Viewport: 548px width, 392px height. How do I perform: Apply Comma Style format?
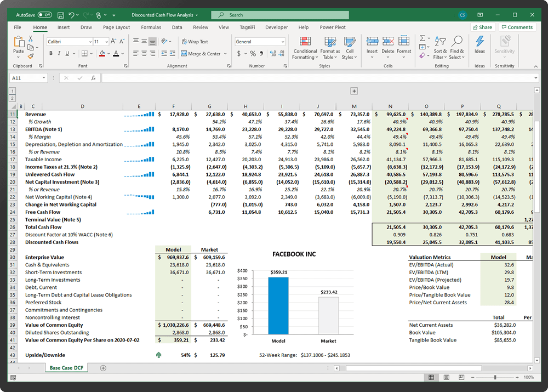261,54
